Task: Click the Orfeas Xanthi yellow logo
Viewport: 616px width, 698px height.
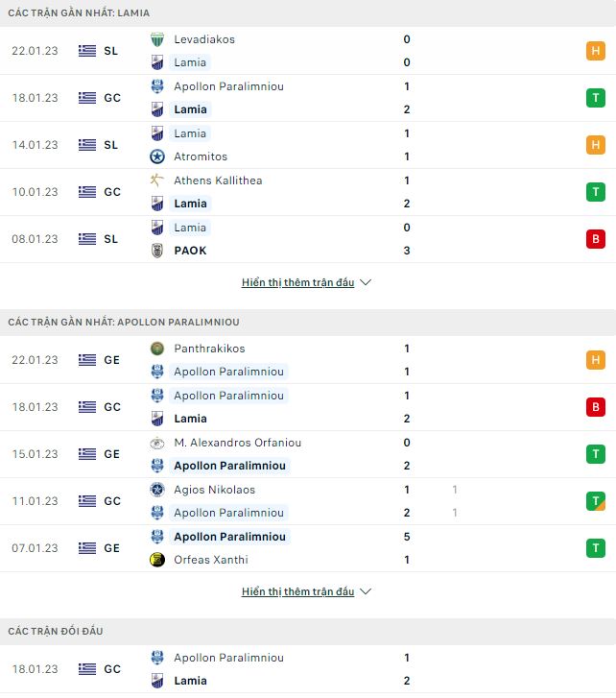Action: pos(157,560)
